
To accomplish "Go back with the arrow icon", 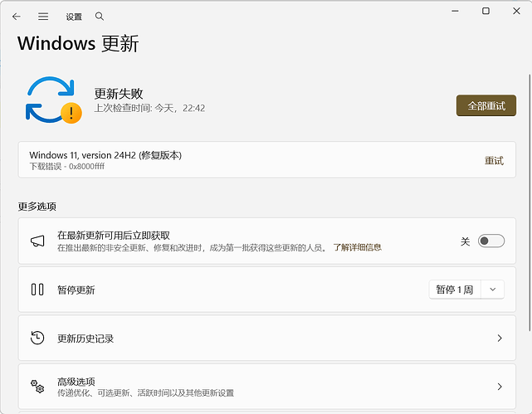I will click(x=17, y=17).
